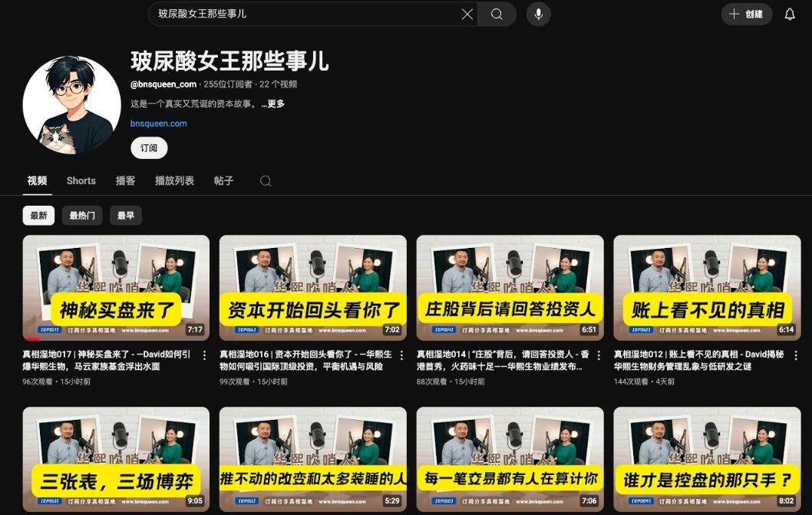Open title link 真相湿地012 账上看不见的真相
Viewport: 812px width, 515px height.
pos(698,361)
